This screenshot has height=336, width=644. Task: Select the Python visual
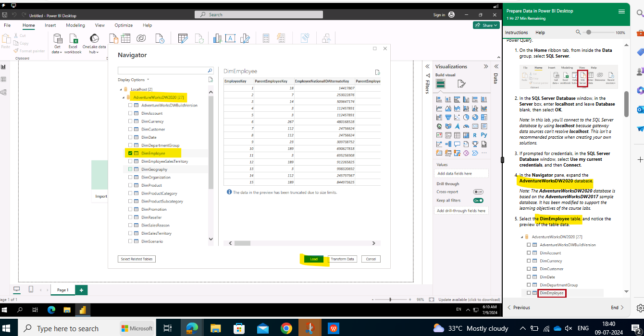tap(484, 135)
